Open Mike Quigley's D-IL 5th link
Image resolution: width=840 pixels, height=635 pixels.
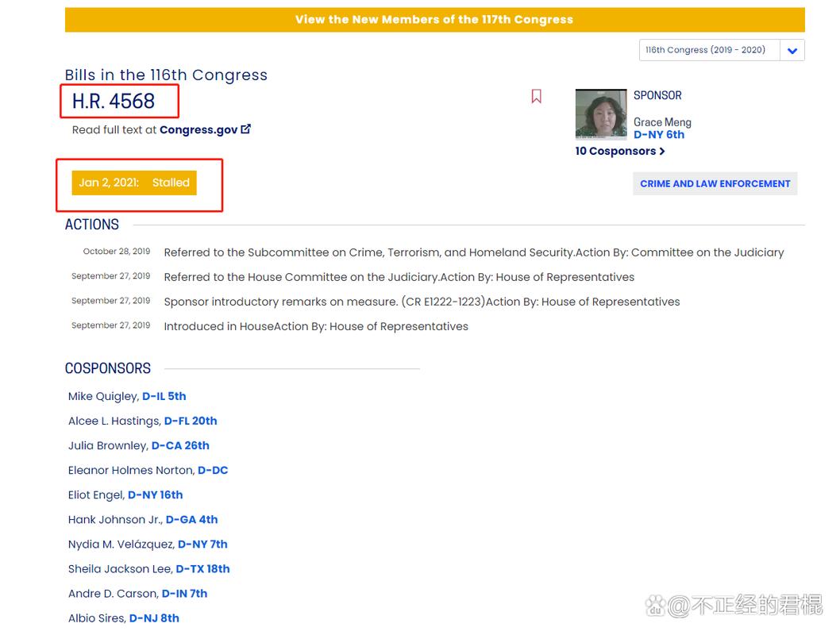click(x=164, y=396)
